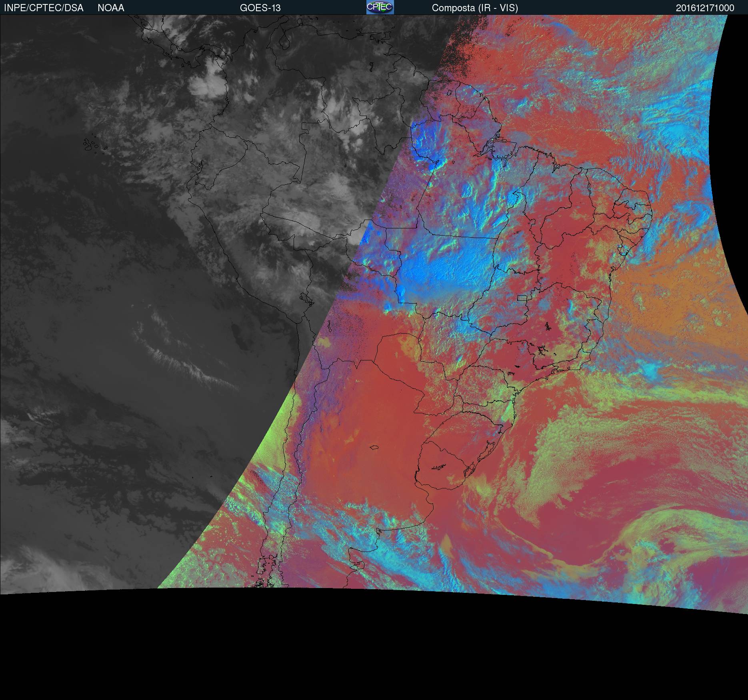Click the INPE/CPTEC/DSA header label
The height and width of the screenshot is (700, 748).
pyautogui.click(x=44, y=8)
